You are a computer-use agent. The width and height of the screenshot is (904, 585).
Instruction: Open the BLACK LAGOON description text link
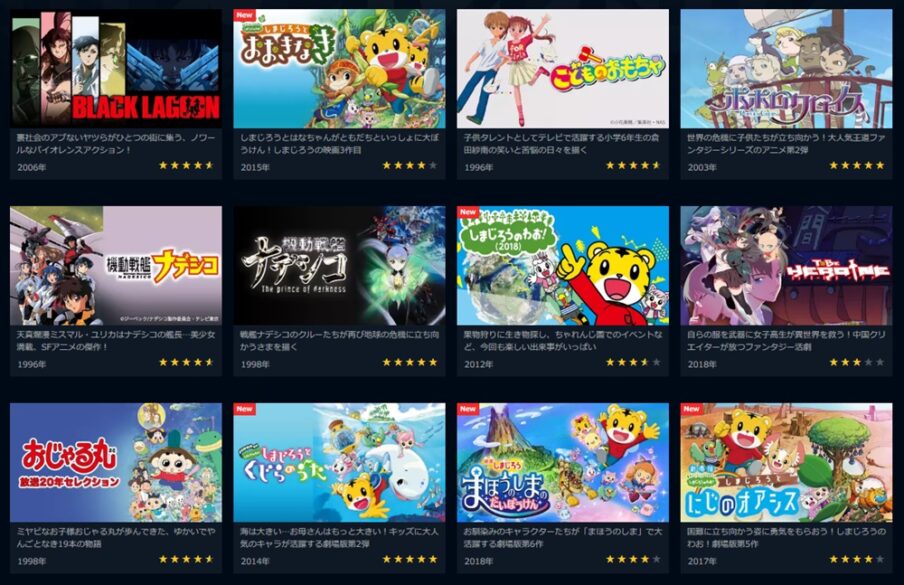[115, 144]
